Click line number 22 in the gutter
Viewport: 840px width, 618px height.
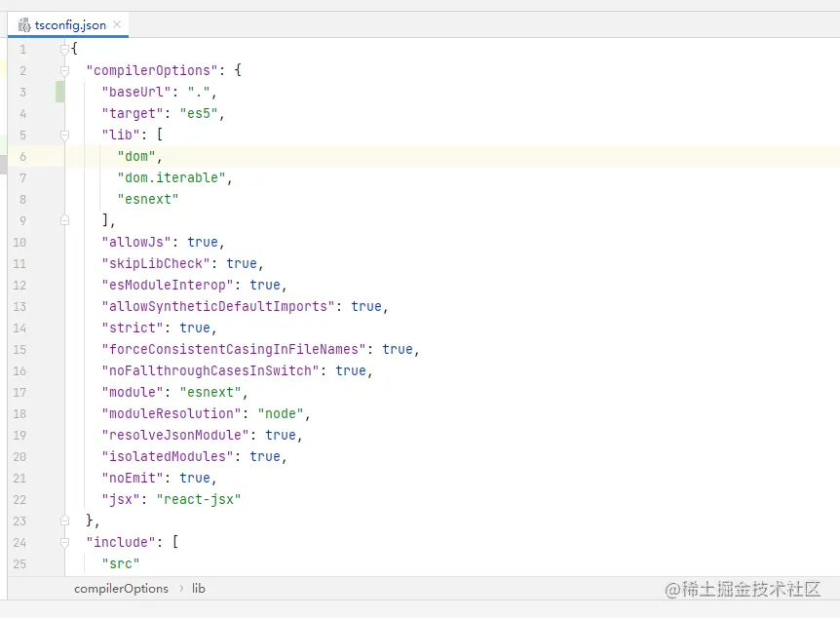(x=19, y=499)
